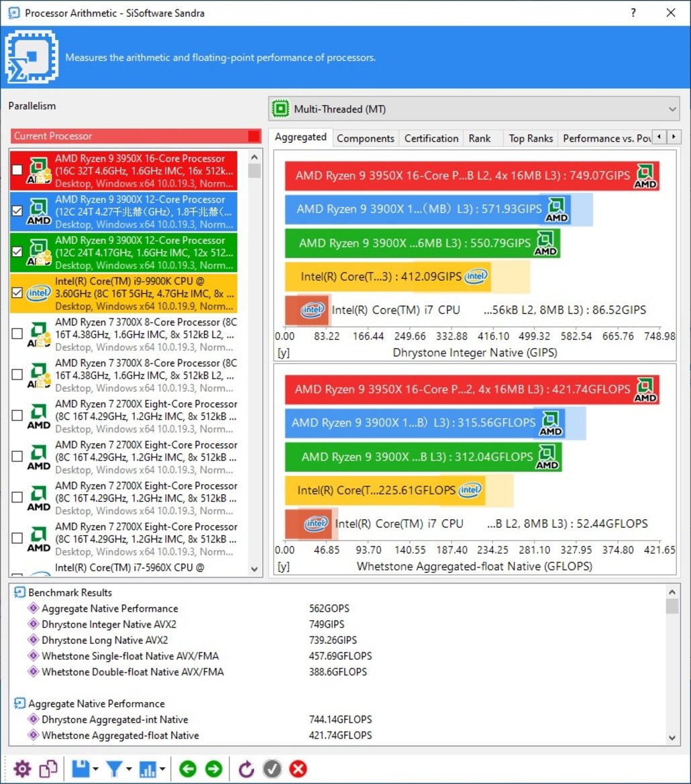Click the diamond icon beside Dhrystone Aggregated-int Native

click(34, 719)
